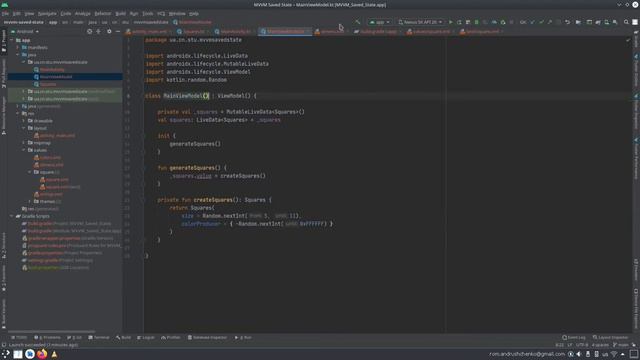Open the File menu
Image resolution: width=640 pixels, height=360 pixels.
coord(5,13)
